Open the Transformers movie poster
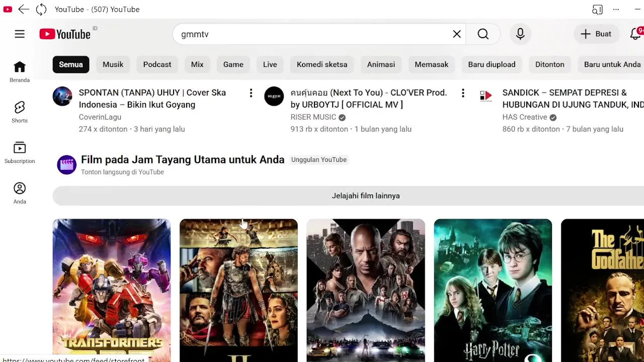644x362 pixels. pyautogui.click(x=112, y=290)
